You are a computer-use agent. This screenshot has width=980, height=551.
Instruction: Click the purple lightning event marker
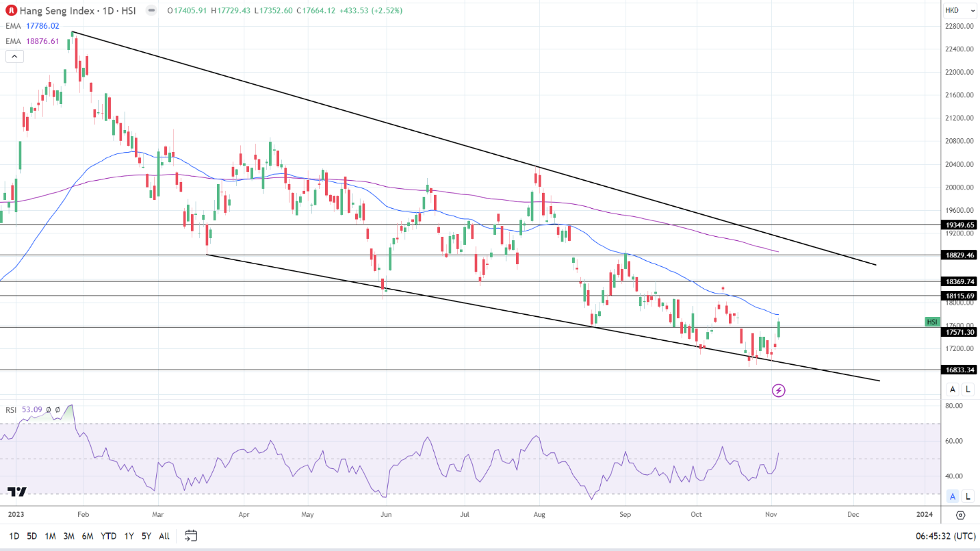pos(778,391)
